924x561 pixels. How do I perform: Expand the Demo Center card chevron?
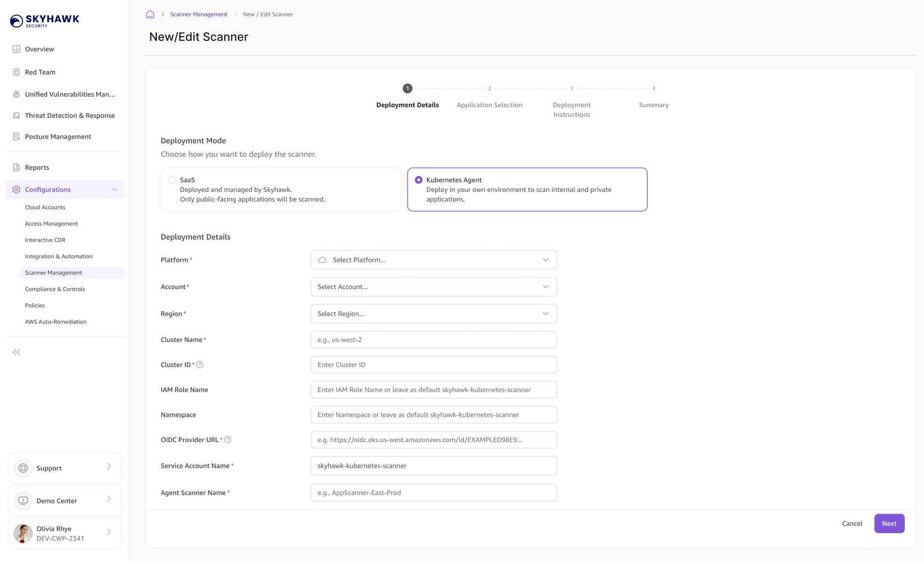coord(109,499)
